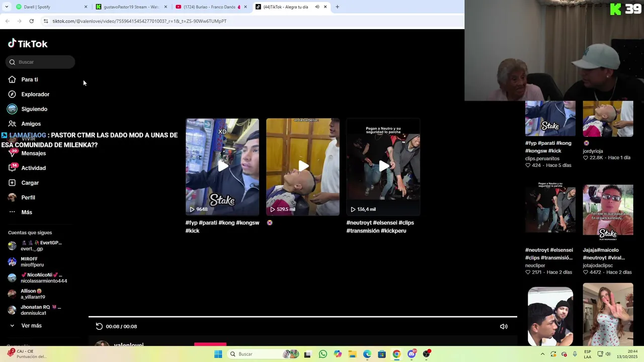Viewport: 644px width, 362px height.
Task: Open Microsoft Edge from the taskbar
Action: click(x=367, y=354)
